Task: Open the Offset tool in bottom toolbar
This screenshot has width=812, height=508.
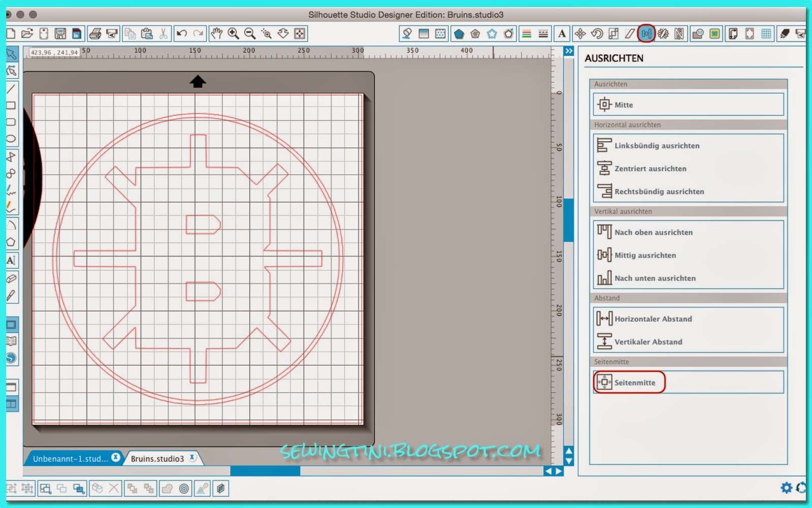Action: [x=184, y=489]
